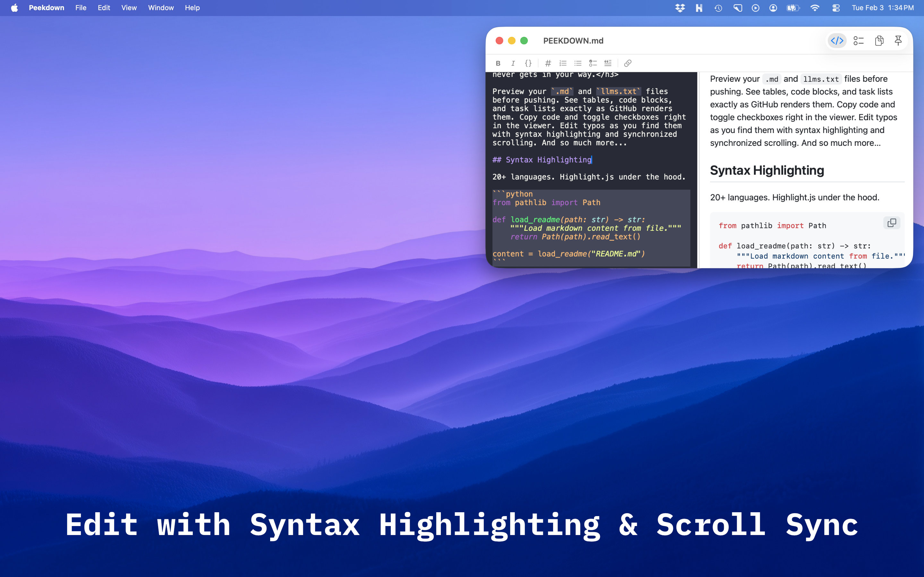Viewport: 924px width, 577px height.
Task: Open the Dropbox menu bar icon
Action: (680, 8)
